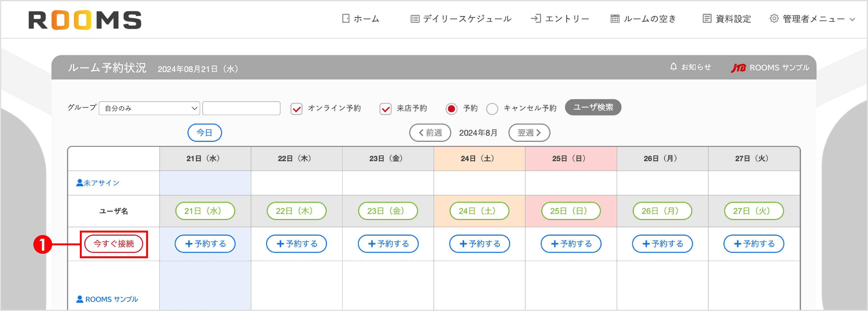The height and width of the screenshot is (311, 868).
Task: Open the お知らせ notification bell
Action: point(673,67)
